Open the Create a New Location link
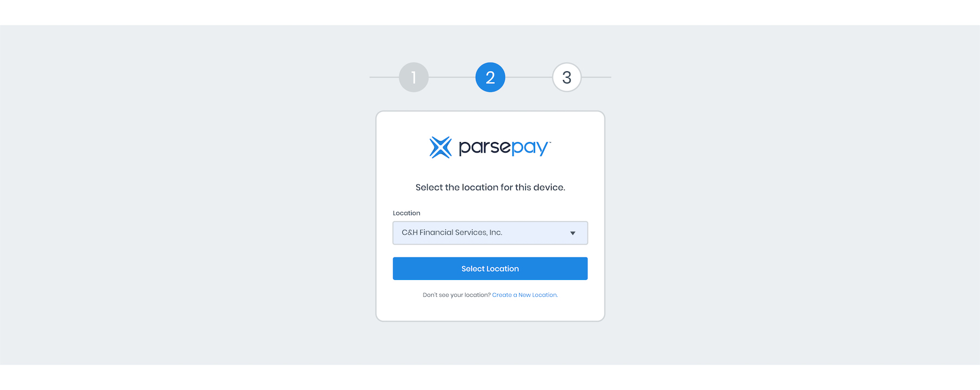Image resolution: width=980 pixels, height=390 pixels. coord(524,295)
